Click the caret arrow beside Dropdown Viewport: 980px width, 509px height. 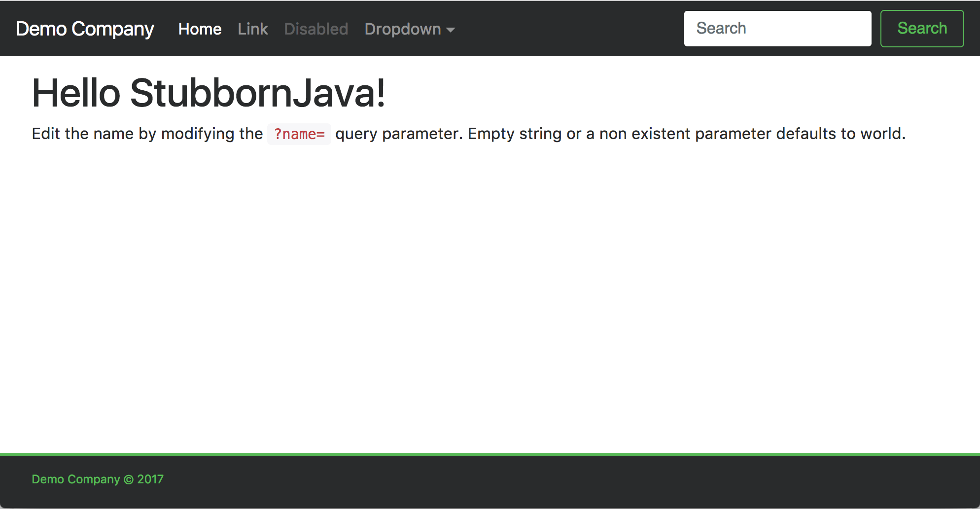coord(451,30)
